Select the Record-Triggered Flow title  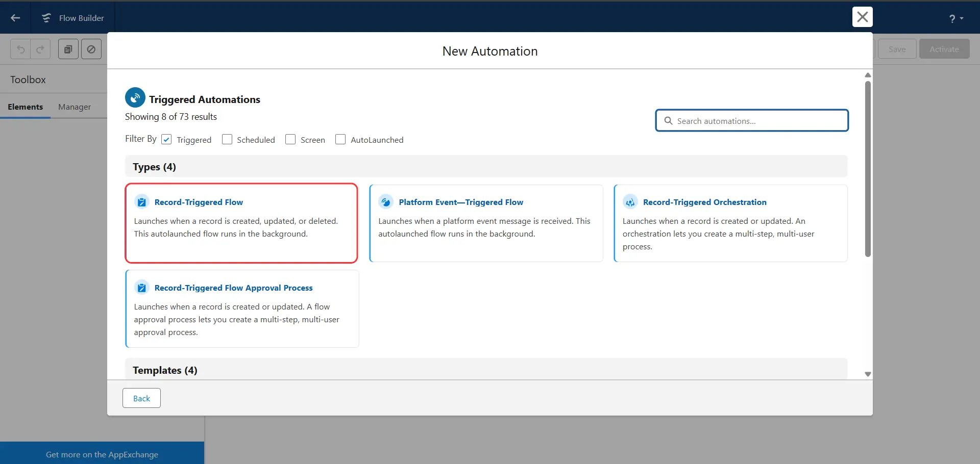point(199,202)
